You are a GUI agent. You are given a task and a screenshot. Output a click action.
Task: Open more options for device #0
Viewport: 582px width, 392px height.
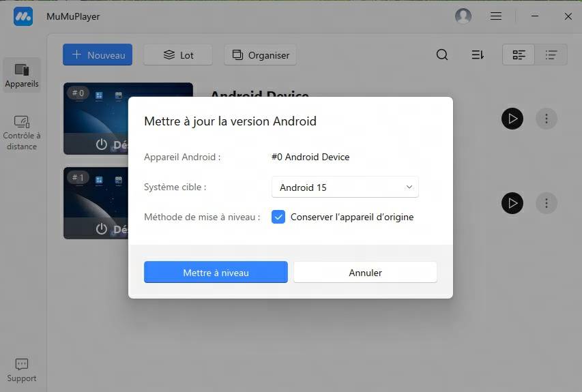pyautogui.click(x=547, y=119)
